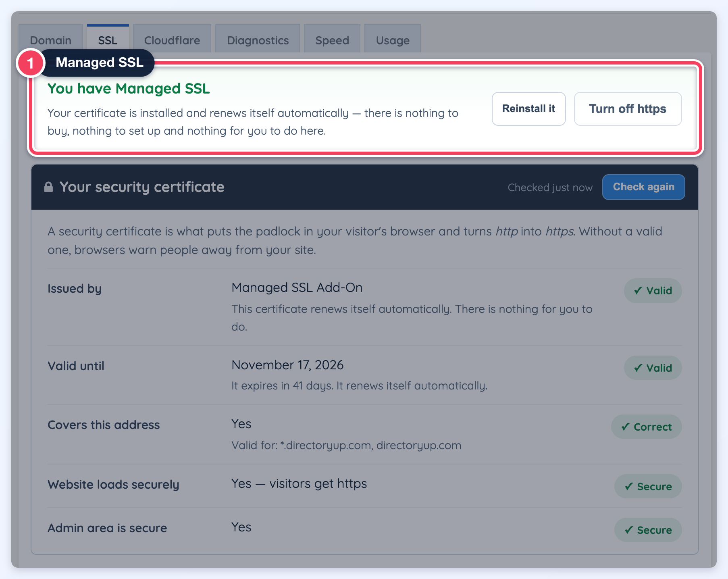Click the Website loads securely label
728x579 pixels.
point(113,485)
